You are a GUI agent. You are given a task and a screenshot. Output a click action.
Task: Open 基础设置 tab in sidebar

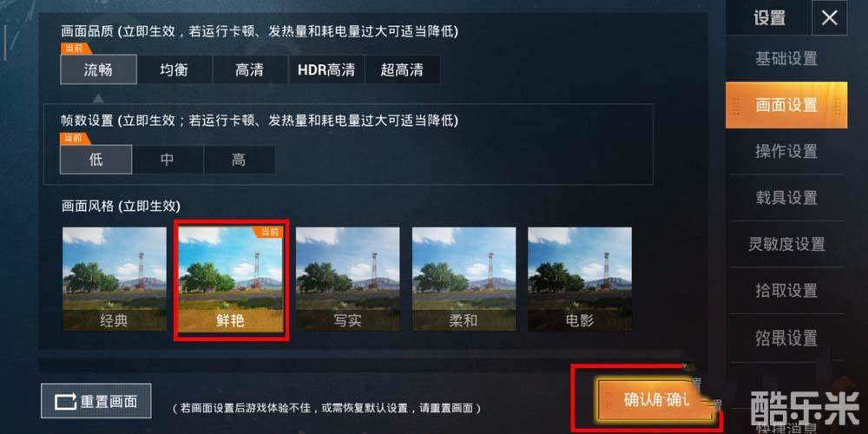[786, 58]
